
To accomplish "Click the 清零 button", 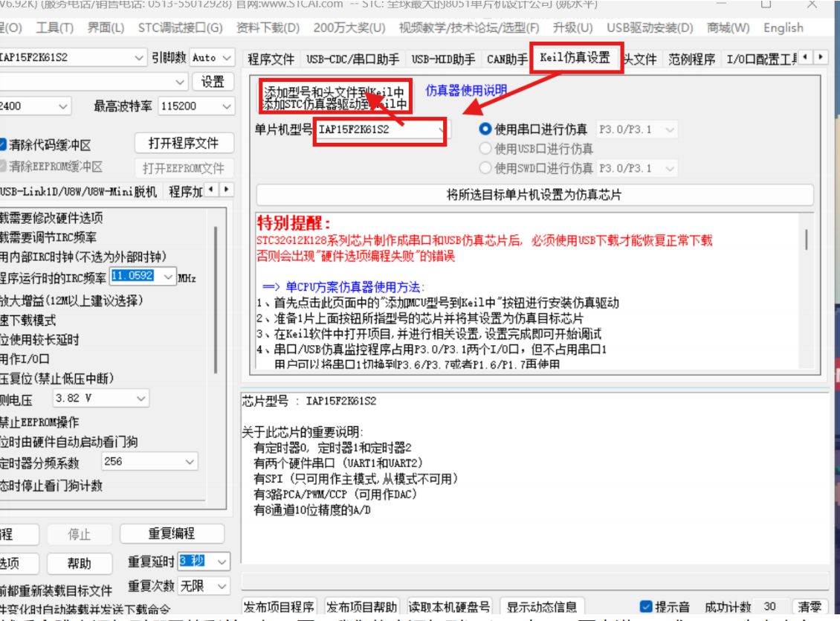I will pos(810,607).
